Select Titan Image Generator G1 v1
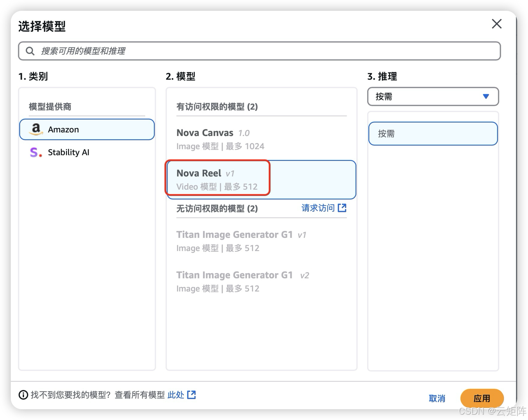The width and height of the screenshot is (528, 420). 262,241
